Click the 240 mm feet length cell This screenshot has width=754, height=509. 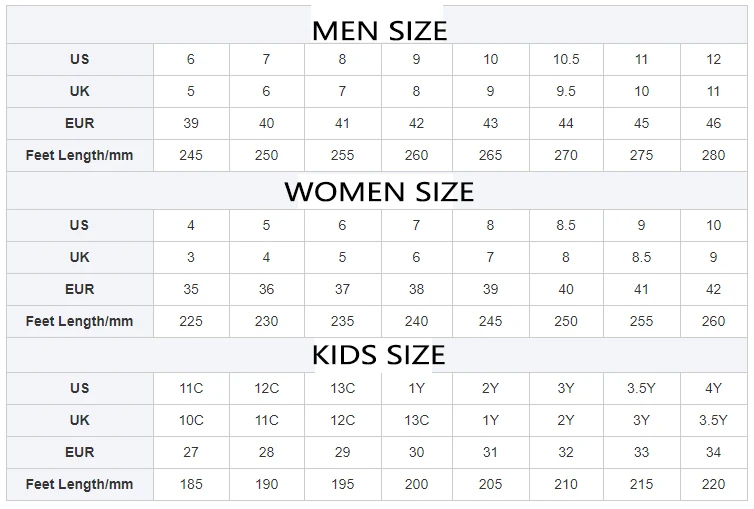416,321
